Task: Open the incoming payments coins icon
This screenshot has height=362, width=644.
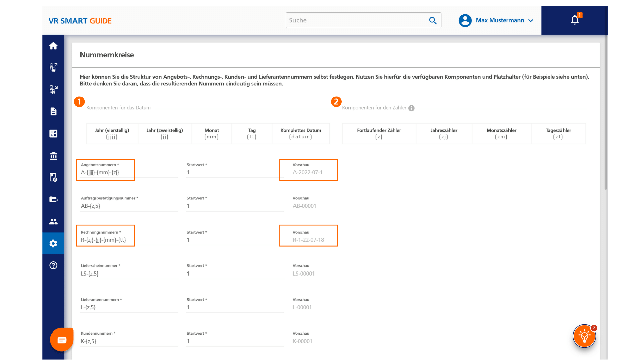Action: (x=53, y=89)
